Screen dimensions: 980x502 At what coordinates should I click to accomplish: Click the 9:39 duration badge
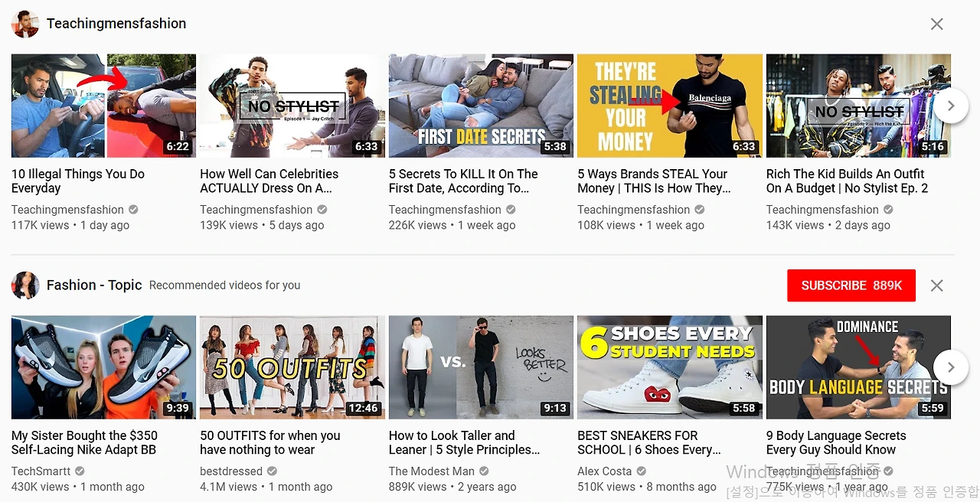click(178, 409)
